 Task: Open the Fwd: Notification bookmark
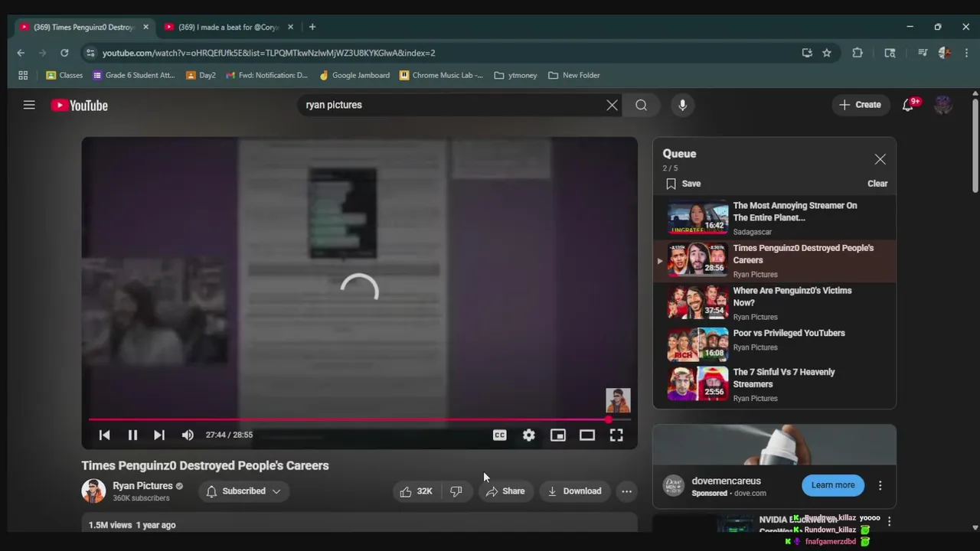point(266,75)
